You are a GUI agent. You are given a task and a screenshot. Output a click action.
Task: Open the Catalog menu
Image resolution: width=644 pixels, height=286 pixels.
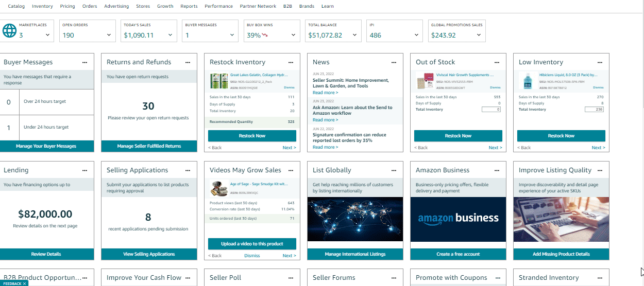tap(16, 6)
